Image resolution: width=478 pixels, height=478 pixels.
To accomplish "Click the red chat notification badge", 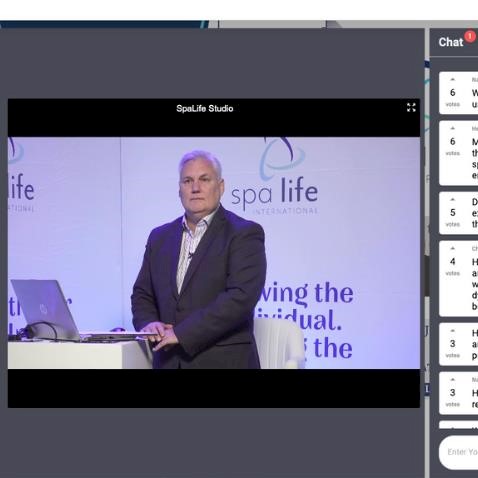I will point(470,36).
